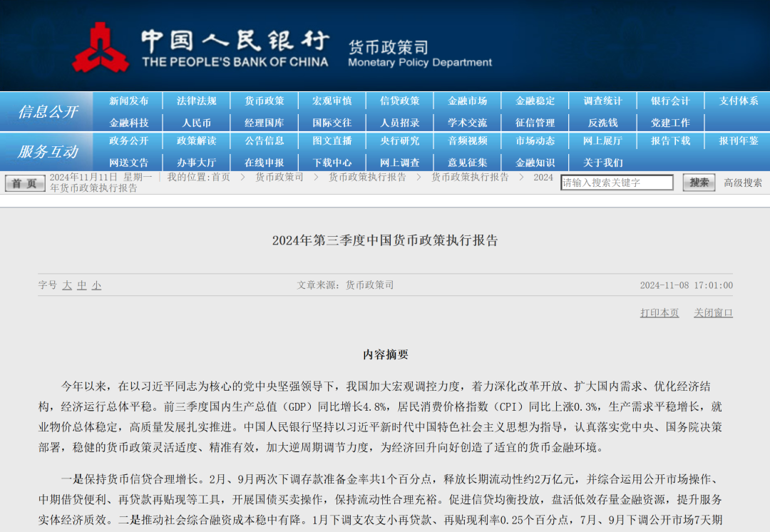
Task: Open 办事大厅 section
Action: click(197, 163)
